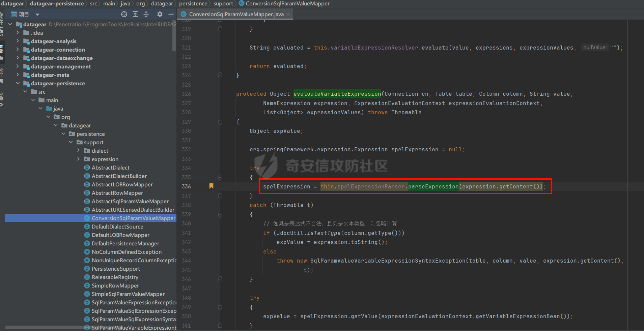
Task: Select AbstractSqlParamValueMapper in project tree
Action: [x=130, y=201]
